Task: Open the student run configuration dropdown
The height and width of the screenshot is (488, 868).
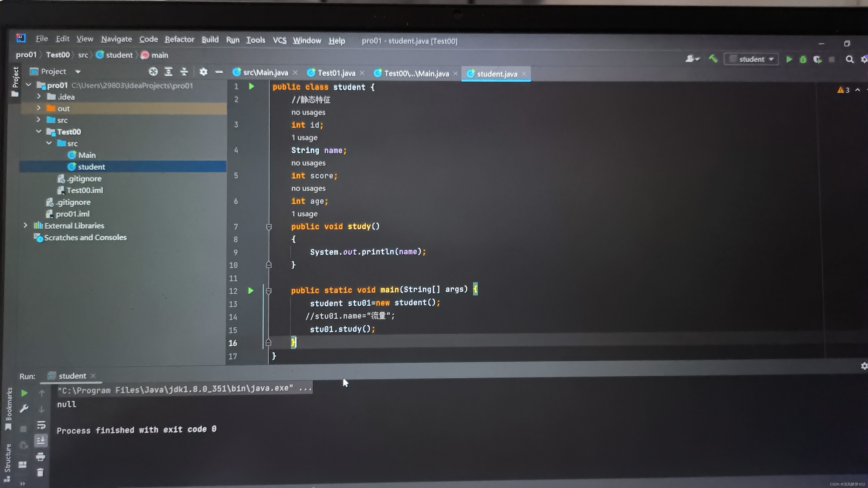Action: click(751, 59)
